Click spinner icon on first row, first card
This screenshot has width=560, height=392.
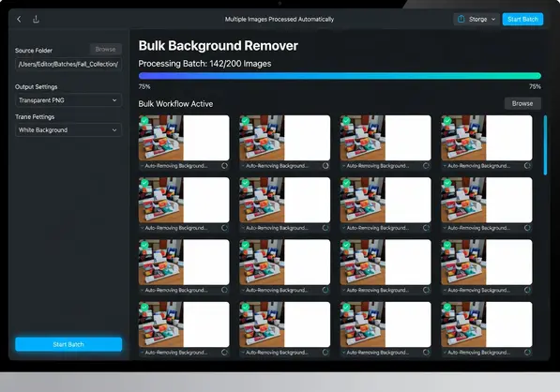pyautogui.click(x=224, y=166)
